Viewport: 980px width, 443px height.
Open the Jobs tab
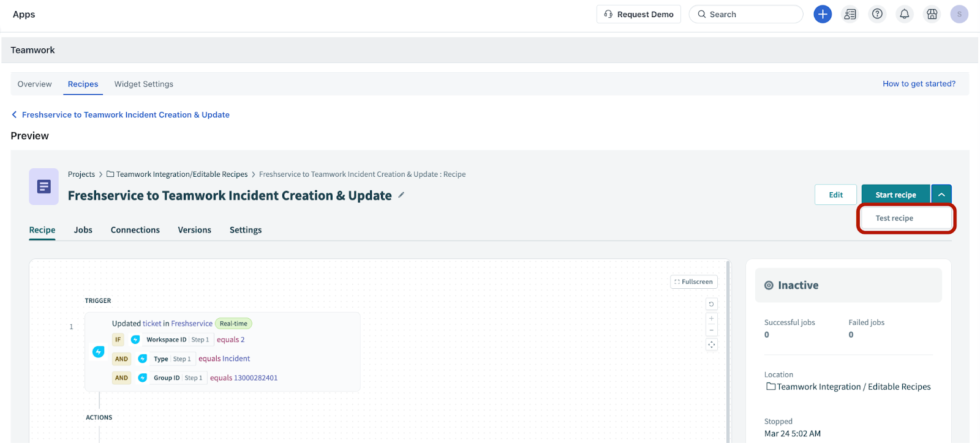pos(83,230)
